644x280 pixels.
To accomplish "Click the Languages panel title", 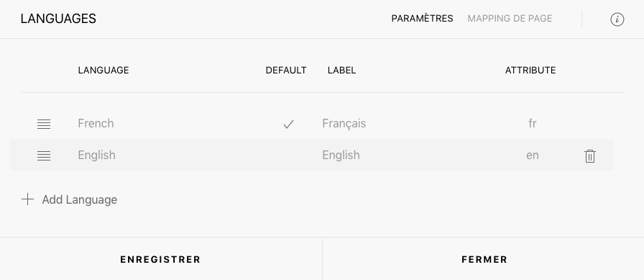I will [x=58, y=19].
